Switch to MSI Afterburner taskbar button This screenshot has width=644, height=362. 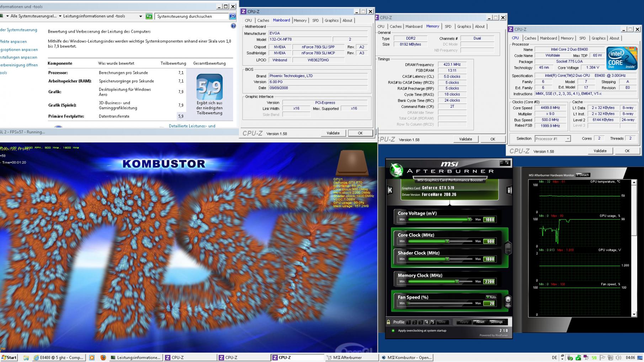click(x=352, y=358)
